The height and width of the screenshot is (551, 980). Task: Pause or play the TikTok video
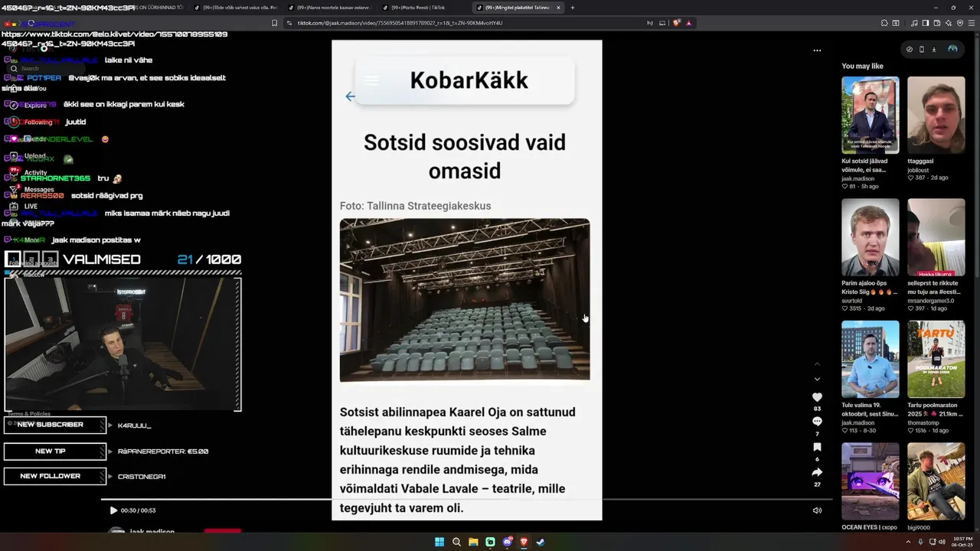click(x=113, y=510)
